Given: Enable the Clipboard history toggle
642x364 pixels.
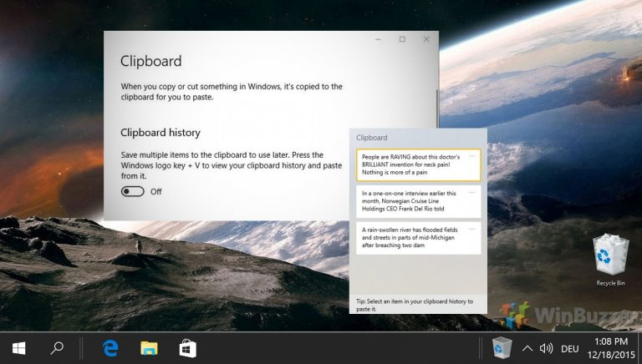Looking at the screenshot, I should tap(133, 191).
